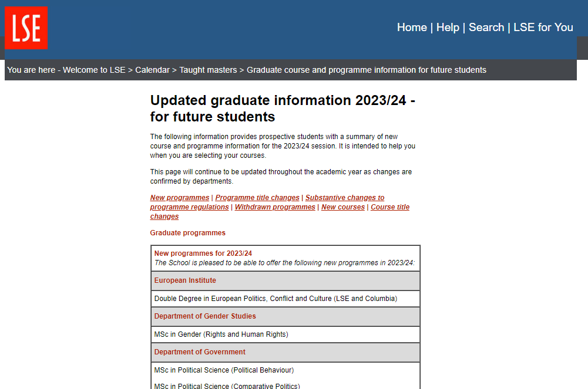Jump to the Withdrawn programmes link
The image size is (588, 389).
(x=275, y=207)
